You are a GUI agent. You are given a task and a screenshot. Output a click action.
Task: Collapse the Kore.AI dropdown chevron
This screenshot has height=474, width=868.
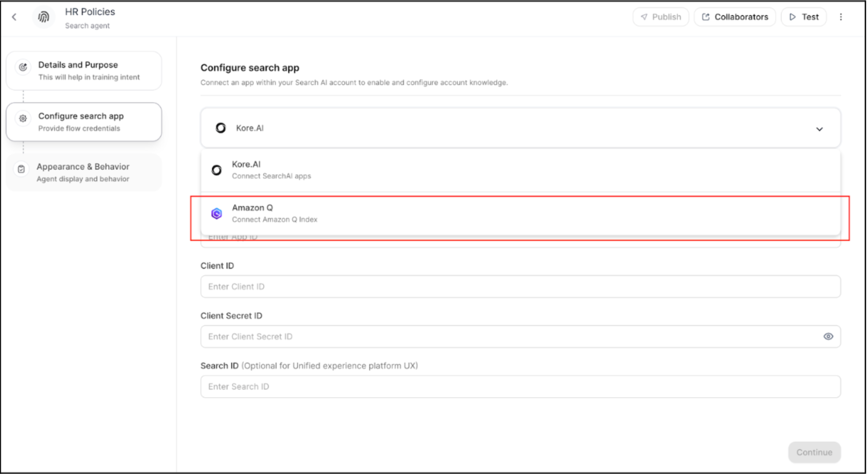[x=819, y=129]
